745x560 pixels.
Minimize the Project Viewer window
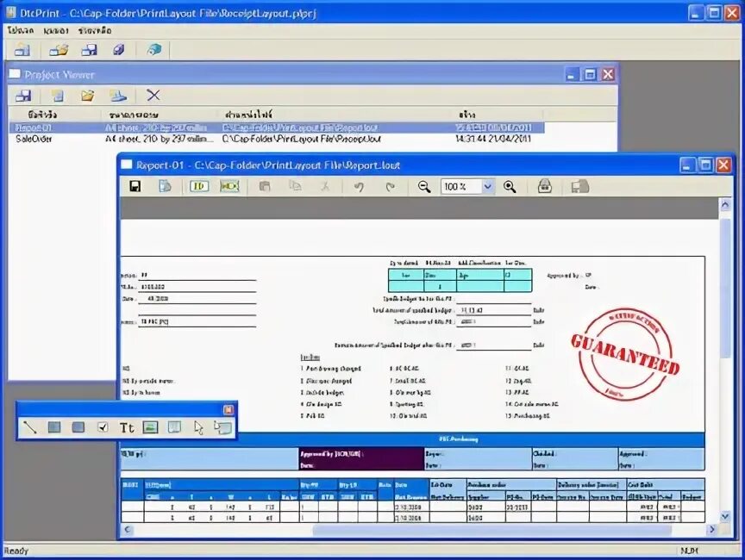[572, 74]
